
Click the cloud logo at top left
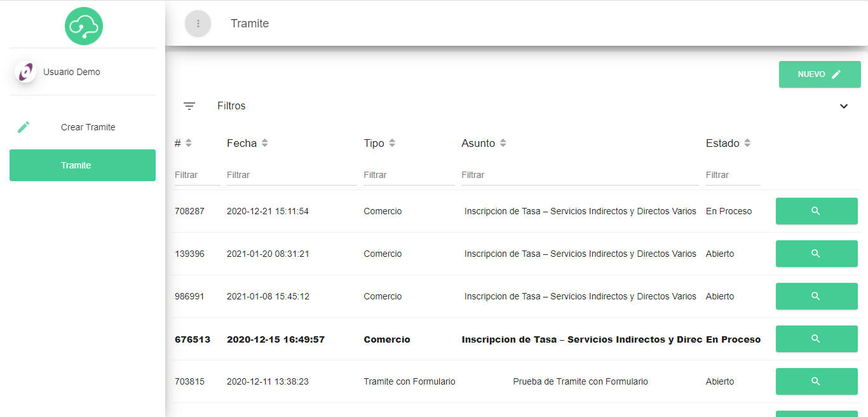coord(83,26)
